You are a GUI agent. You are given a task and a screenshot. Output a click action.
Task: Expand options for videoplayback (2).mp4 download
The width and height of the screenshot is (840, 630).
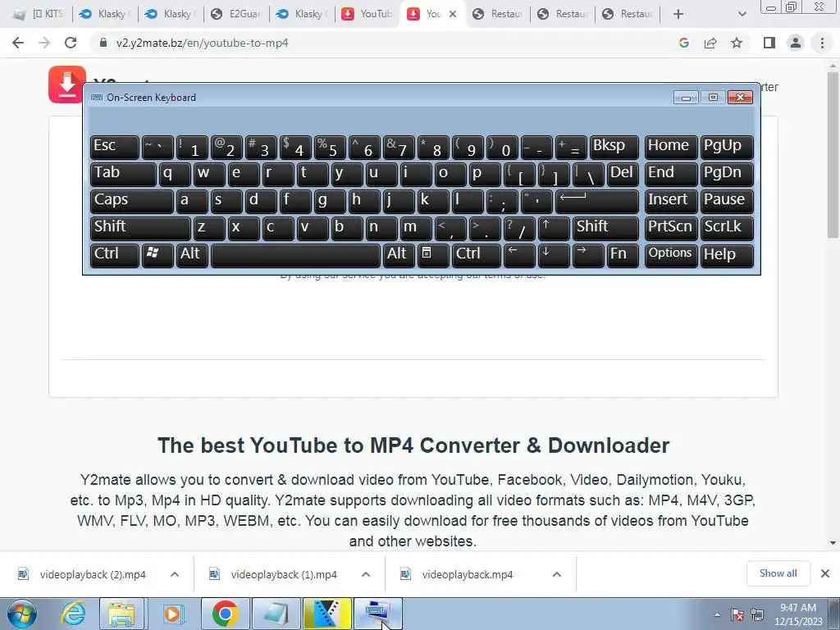click(x=175, y=574)
